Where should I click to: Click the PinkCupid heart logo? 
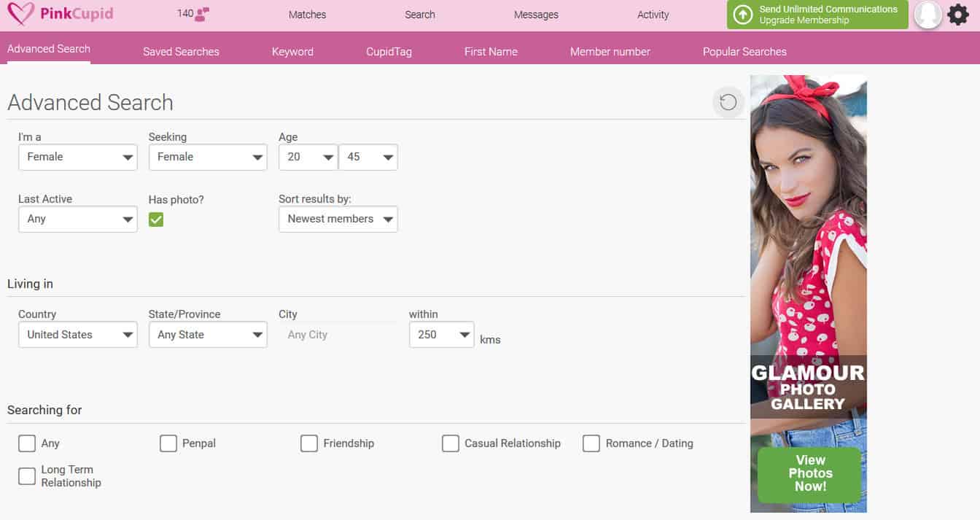[x=20, y=14]
